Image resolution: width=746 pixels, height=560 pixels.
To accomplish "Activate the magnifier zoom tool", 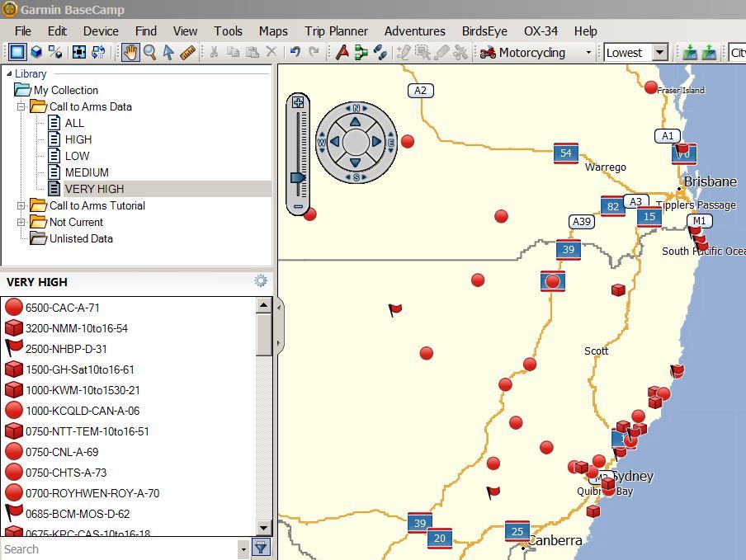I will coord(150,52).
